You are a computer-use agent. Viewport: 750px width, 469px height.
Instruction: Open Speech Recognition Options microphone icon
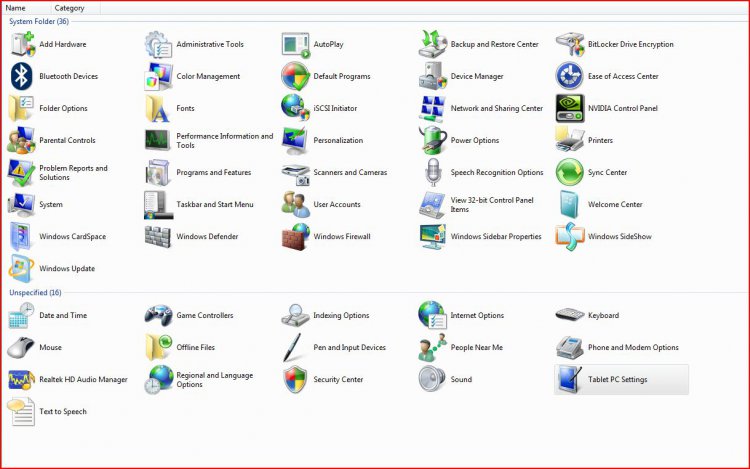point(433,172)
